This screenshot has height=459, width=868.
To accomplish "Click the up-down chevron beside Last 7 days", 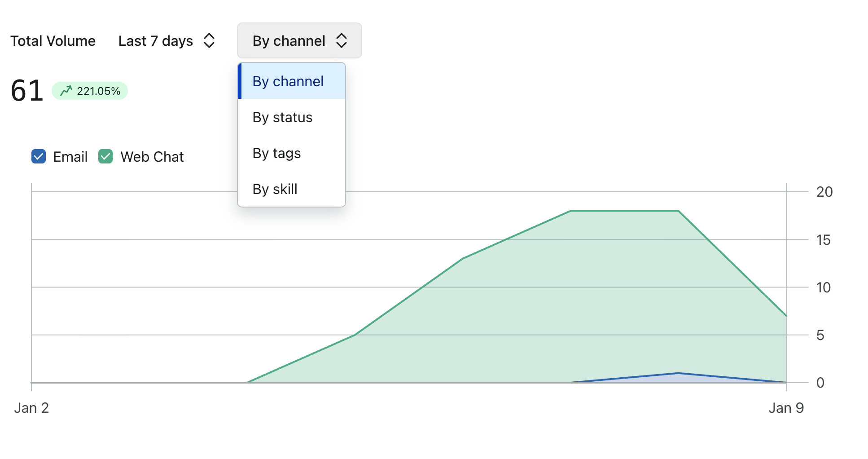I will point(209,41).
